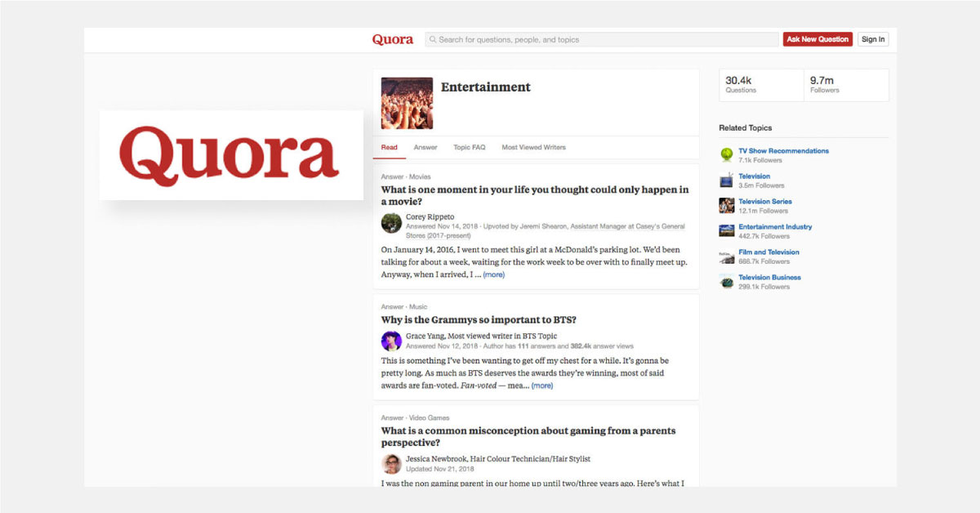This screenshot has height=513, width=980.
Task: Click the "442.7k Followers" count
Action: pyautogui.click(x=765, y=237)
